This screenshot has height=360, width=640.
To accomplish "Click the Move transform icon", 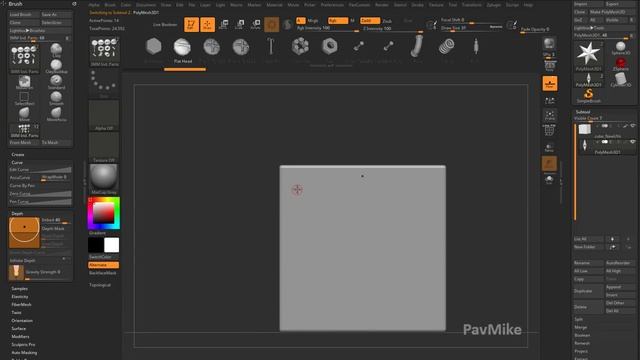I will (224, 24).
